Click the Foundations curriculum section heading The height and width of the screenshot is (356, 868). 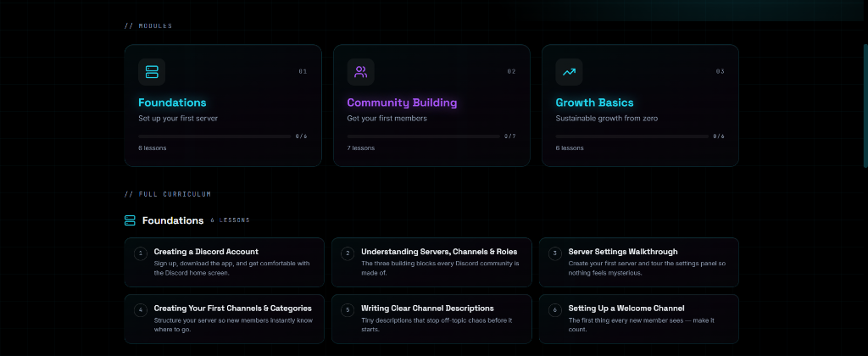173,220
